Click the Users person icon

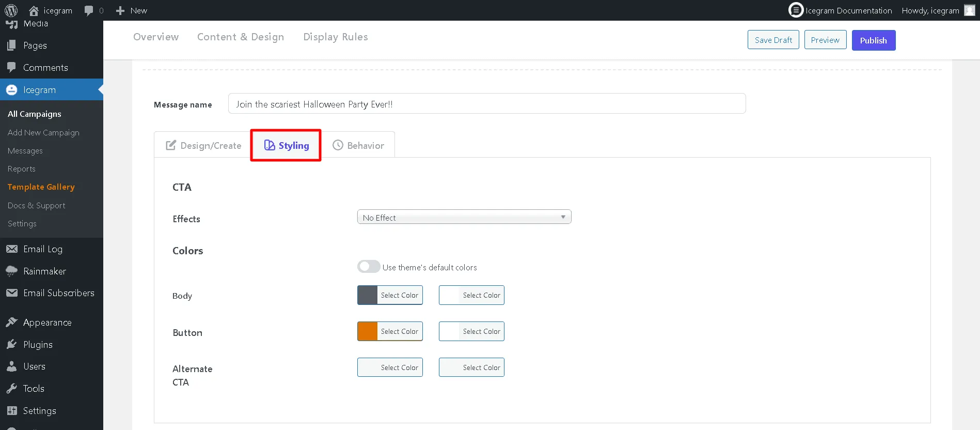(11, 366)
